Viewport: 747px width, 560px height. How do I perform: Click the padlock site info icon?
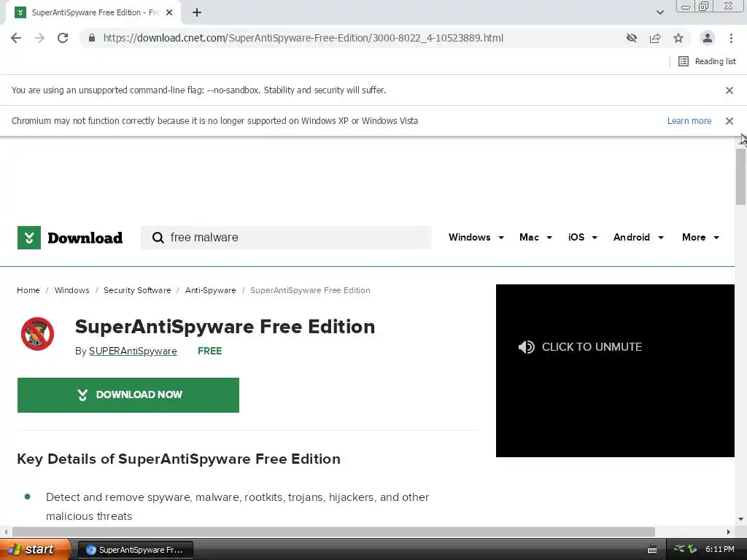pos(92,38)
